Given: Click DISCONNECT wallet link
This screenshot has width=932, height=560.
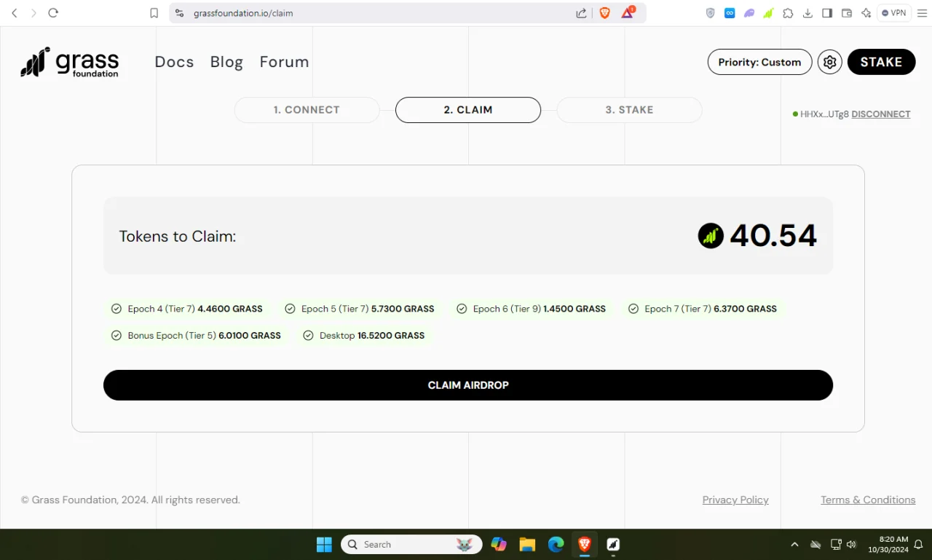Looking at the screenshot, I should pos(881,114).
